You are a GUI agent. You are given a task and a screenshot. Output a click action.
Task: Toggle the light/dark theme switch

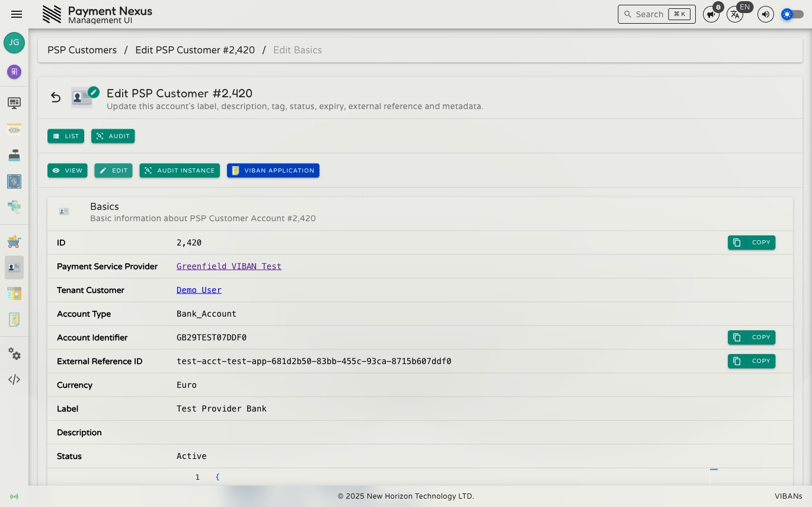coord(792,14)
